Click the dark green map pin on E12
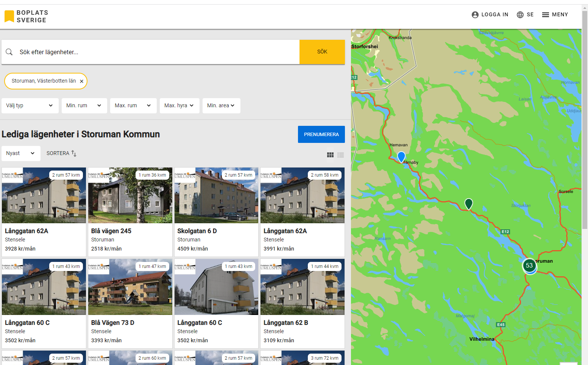The height and width of the screenshot is (365, 588). (469, 204)
